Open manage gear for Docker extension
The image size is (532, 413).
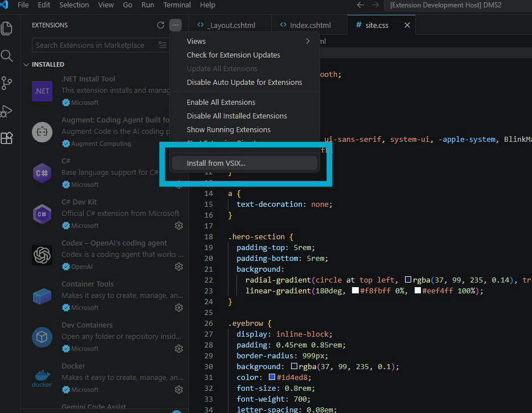click(x=179, y=390)
